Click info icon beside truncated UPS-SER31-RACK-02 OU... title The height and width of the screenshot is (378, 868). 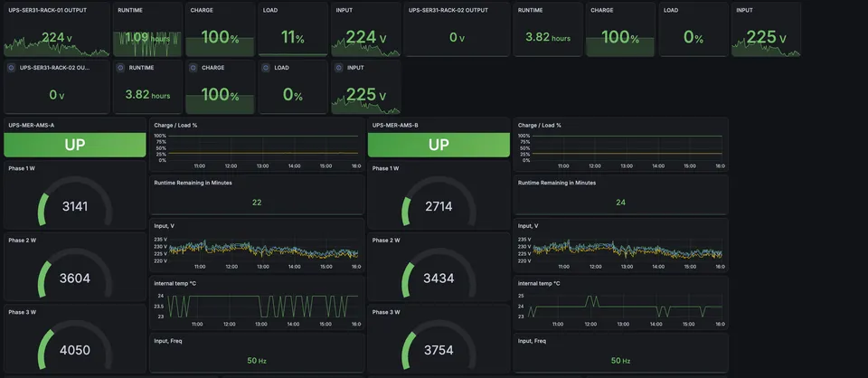(x=11, y=68)
